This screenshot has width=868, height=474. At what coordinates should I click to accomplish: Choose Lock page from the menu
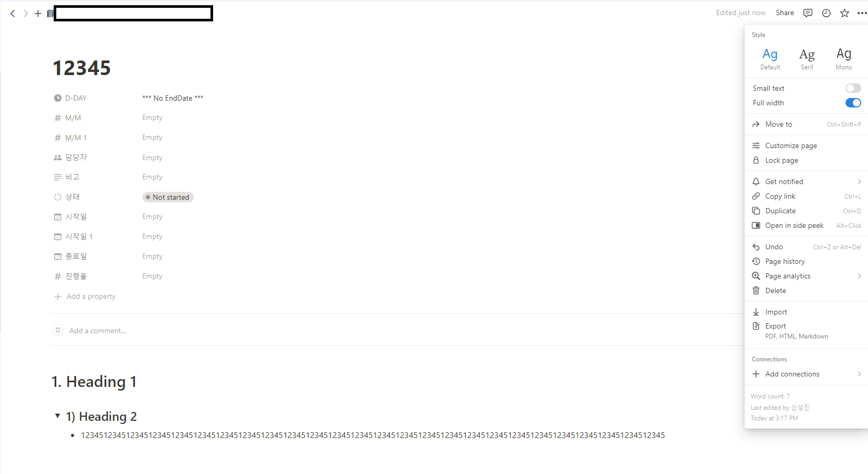point(806,160)
